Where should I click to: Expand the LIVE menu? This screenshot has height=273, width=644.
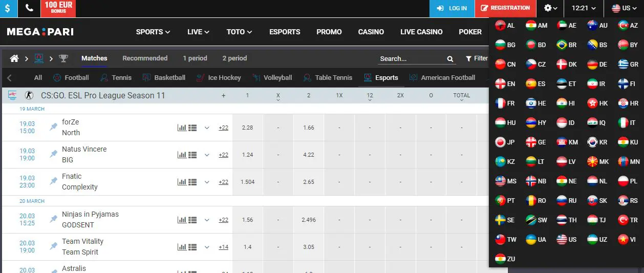(x=198, y=32)
